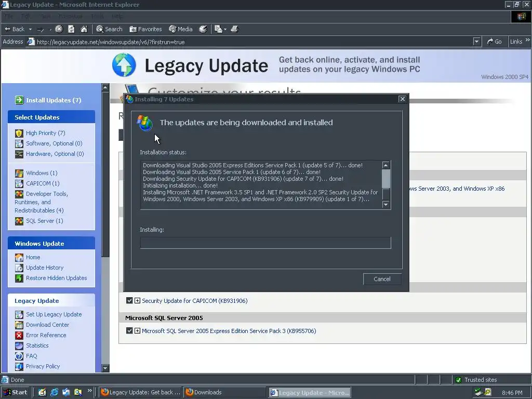Click the Show Desktop quick launch icon
Viewport: 532px width, 399px height.
[42, 392]
